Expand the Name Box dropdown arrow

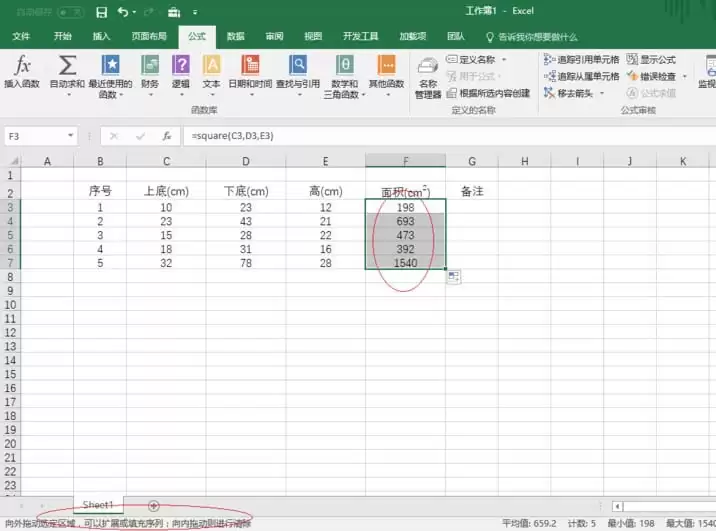[x=70, y=136]
